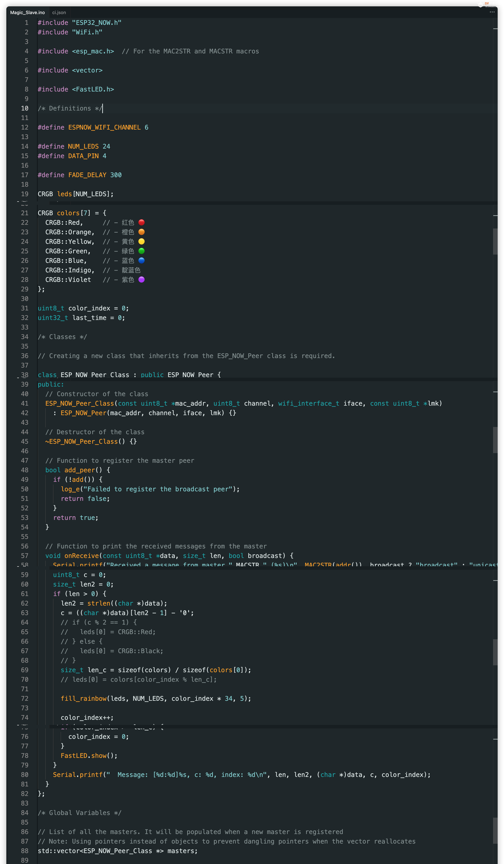Click the green circle emoji beside CRGB::Green
504x864 pixels.
142,251
